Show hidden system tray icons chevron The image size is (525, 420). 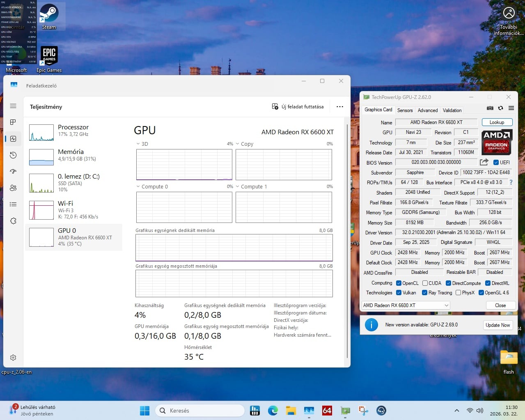[456, 411]
